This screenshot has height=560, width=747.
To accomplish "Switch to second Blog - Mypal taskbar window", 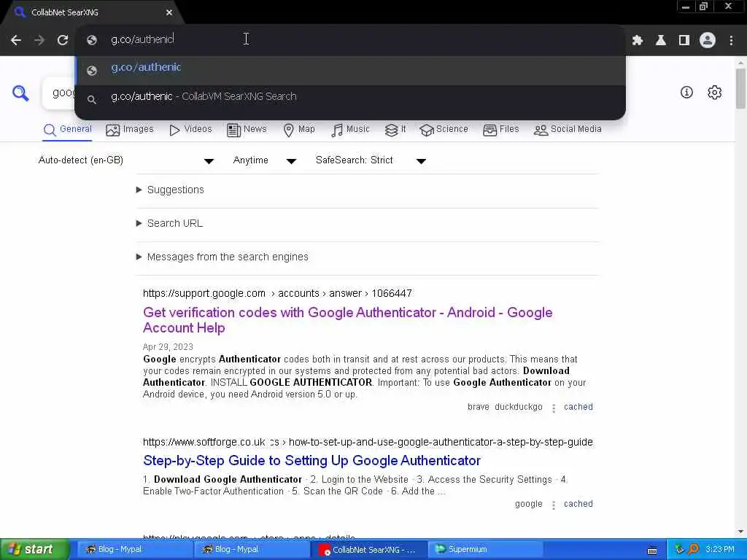I will pos(251,550).
